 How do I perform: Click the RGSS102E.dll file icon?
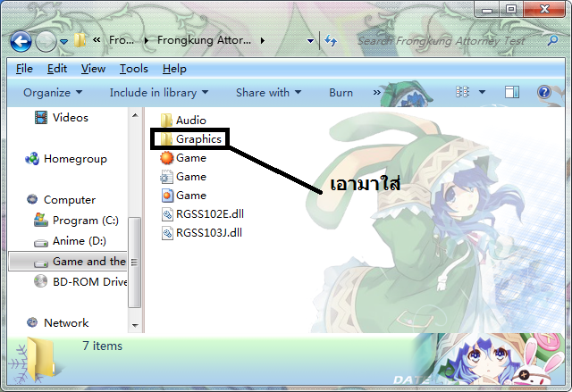(x=167, y=214)
